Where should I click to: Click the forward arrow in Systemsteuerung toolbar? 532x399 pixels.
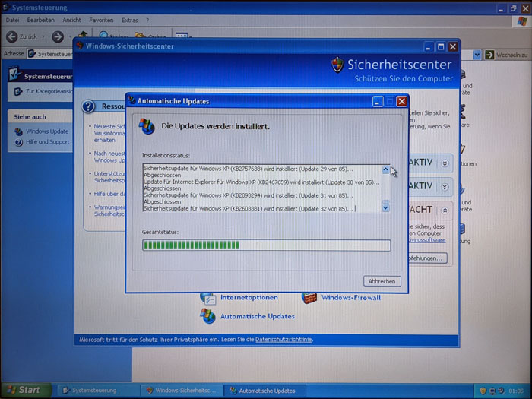[x=58, y=36]
